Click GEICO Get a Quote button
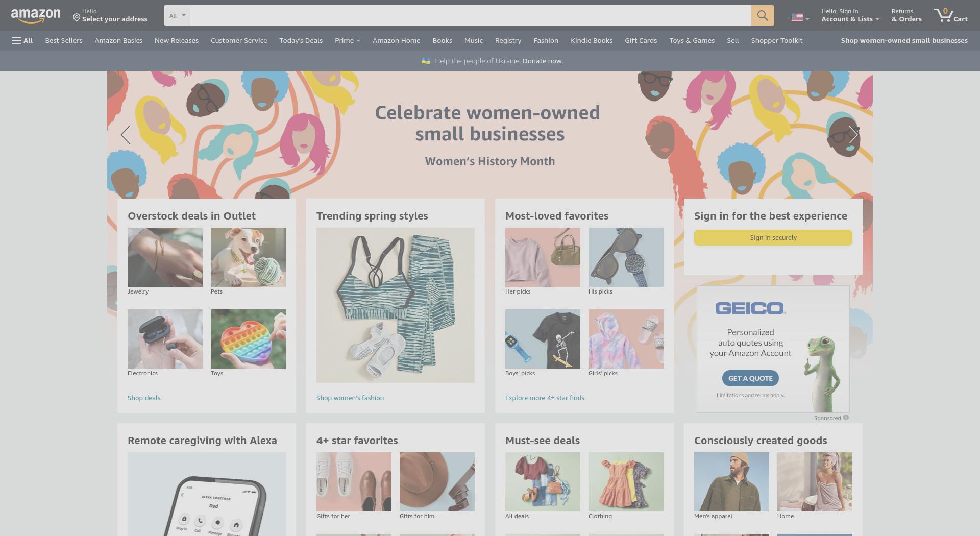The height and width of the screenshot is (536, 980). pos(750,378)
